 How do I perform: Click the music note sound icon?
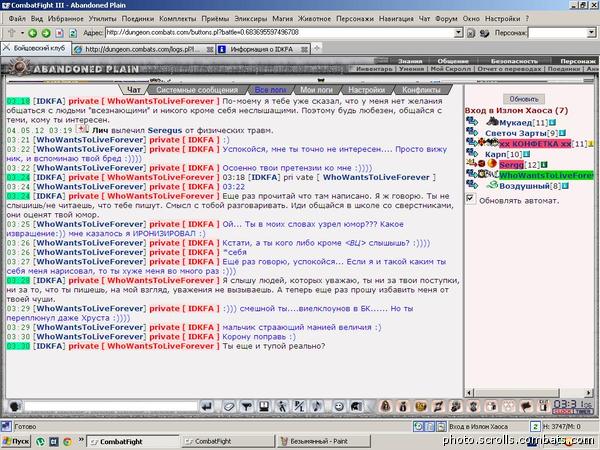coord(317,406)
